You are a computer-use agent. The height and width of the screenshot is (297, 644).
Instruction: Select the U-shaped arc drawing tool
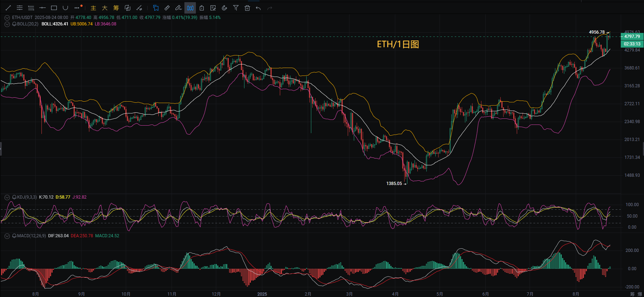click(x=65, y=8)
